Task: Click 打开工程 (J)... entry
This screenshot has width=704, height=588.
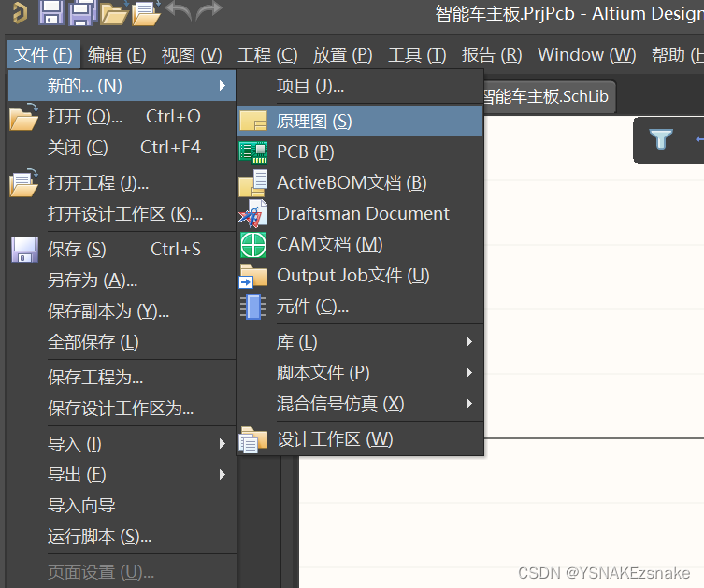Action: coord(122,182)
